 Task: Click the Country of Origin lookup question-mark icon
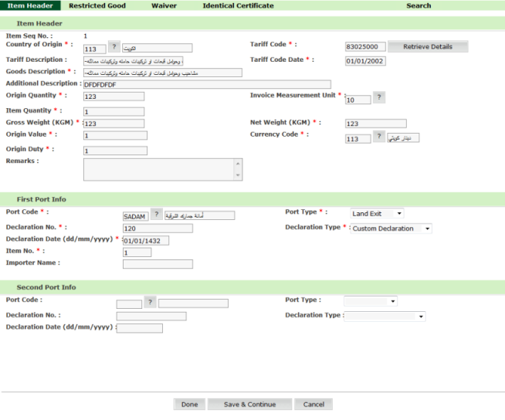(x=114, y=48)
